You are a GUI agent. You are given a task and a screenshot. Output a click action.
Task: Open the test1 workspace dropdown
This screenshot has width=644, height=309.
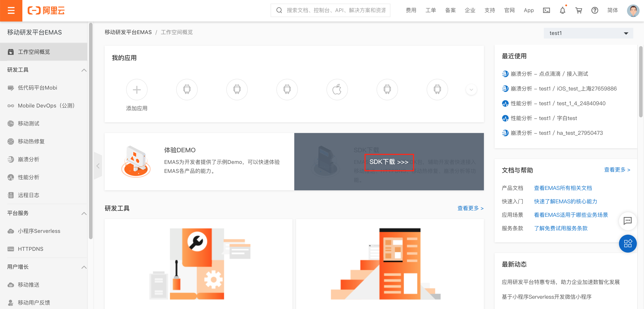coord(588,33)
